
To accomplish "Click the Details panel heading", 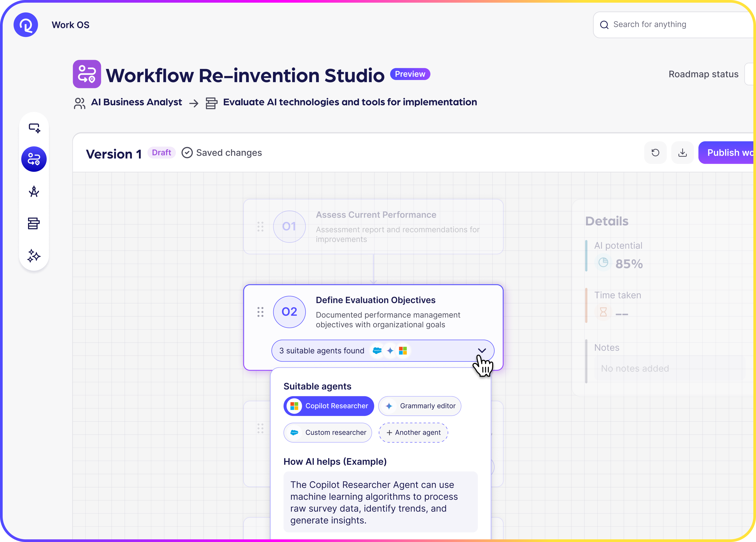I will (607, 221).
